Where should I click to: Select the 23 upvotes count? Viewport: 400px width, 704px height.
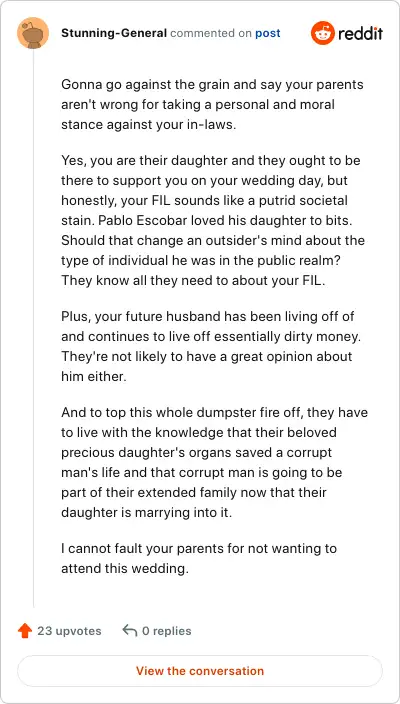(x=69, y=631)
